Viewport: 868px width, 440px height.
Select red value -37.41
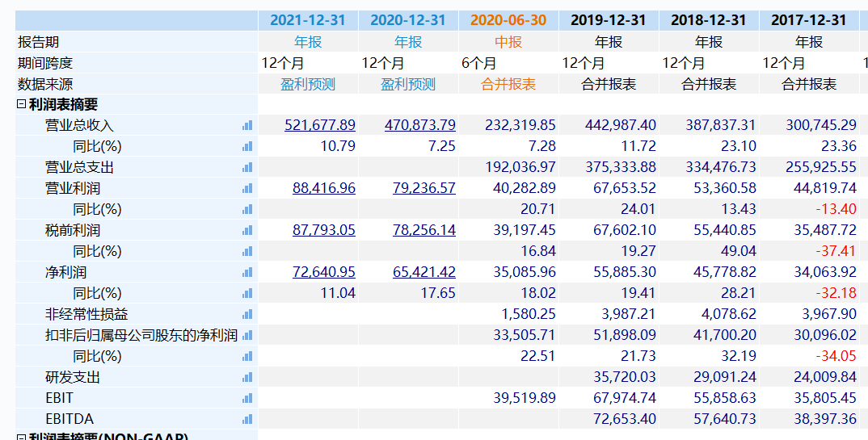coord(836,251)
